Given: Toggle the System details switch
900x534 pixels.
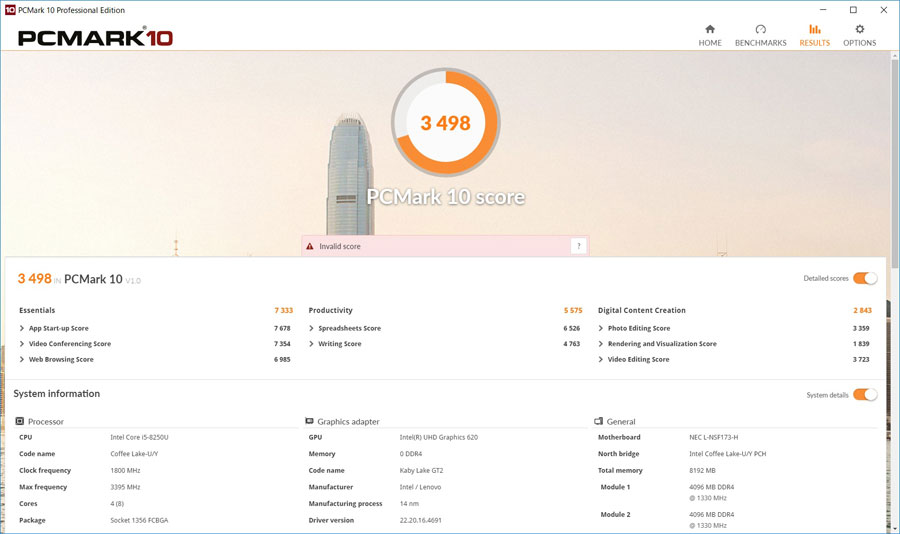Looking at the screenshot, I should pyautogui.click(x=865, y=395).
